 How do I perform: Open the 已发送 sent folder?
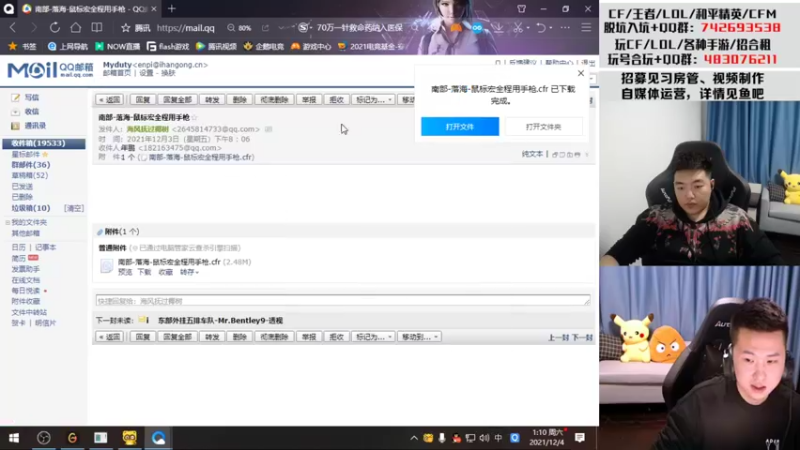[22, 186]
